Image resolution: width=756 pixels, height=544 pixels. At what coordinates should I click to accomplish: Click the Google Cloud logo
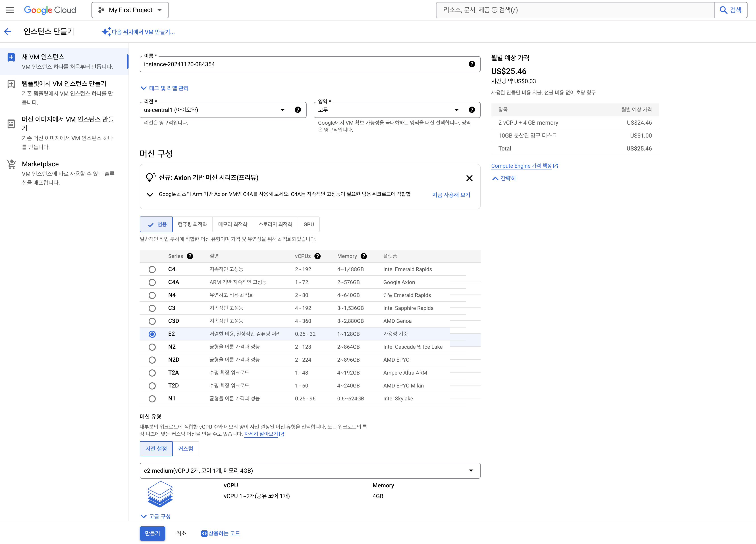click(50, 10)
